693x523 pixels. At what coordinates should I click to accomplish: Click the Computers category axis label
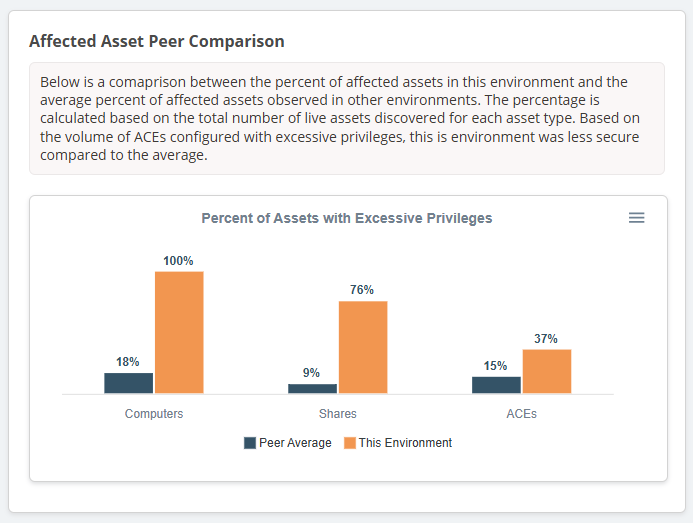[154, 414]
